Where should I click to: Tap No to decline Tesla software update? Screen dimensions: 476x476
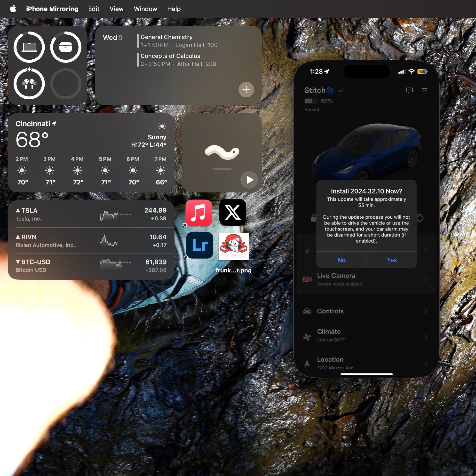point(342,260)
